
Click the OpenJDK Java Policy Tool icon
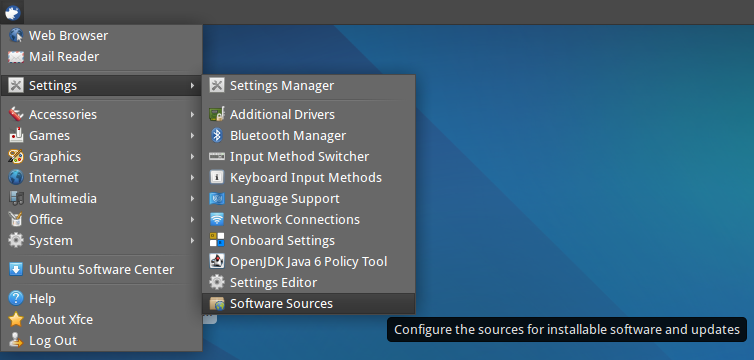point(217,261)
